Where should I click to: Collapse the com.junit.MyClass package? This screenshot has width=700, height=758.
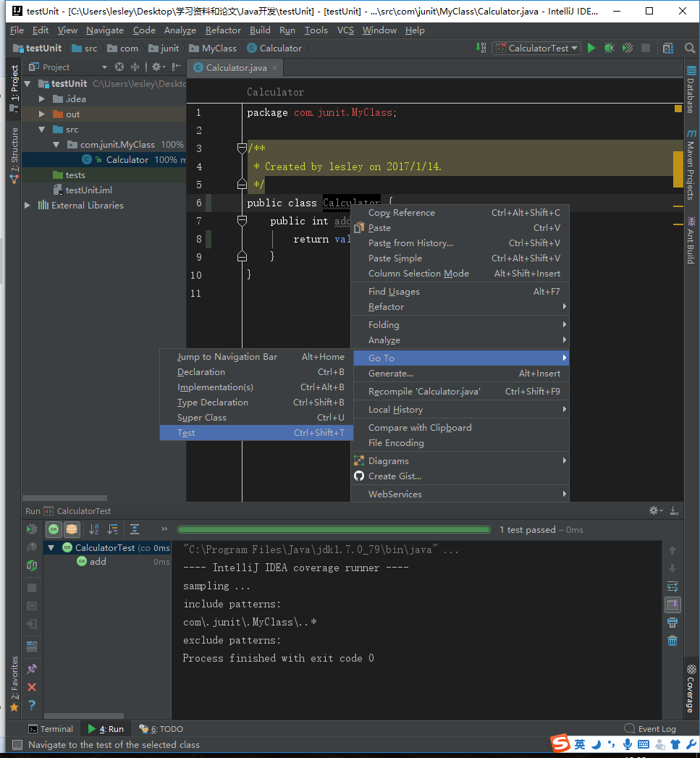[x=56, y=145]
